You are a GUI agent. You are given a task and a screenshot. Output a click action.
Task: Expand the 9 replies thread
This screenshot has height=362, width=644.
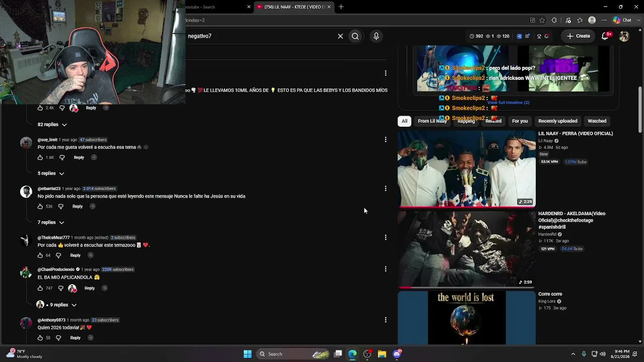(57, 305)
